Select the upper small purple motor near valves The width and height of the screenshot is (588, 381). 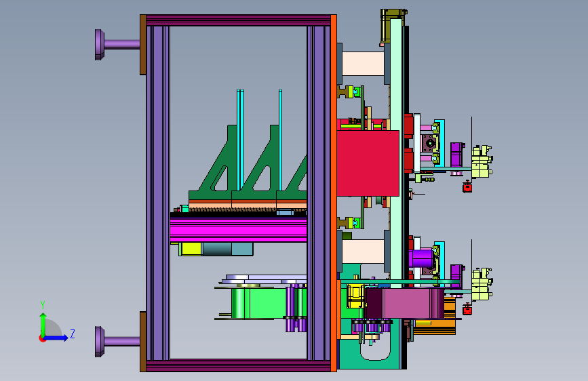[x=456, y=155]
